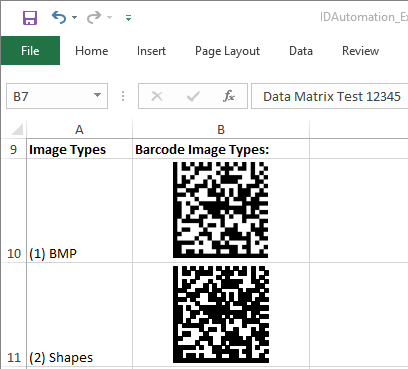Select the 'Image Types' cell
The height and width of the screenshot is (369, 408).
[x=79, y=149]
